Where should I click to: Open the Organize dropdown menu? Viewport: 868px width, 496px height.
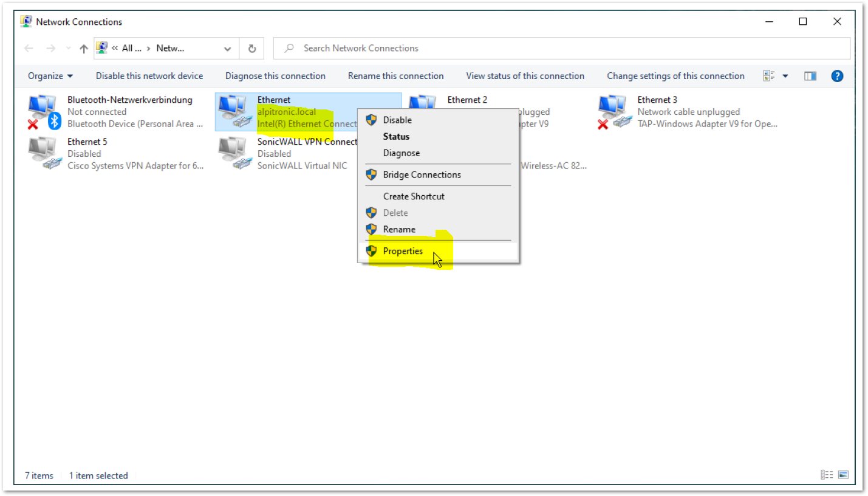50,76
